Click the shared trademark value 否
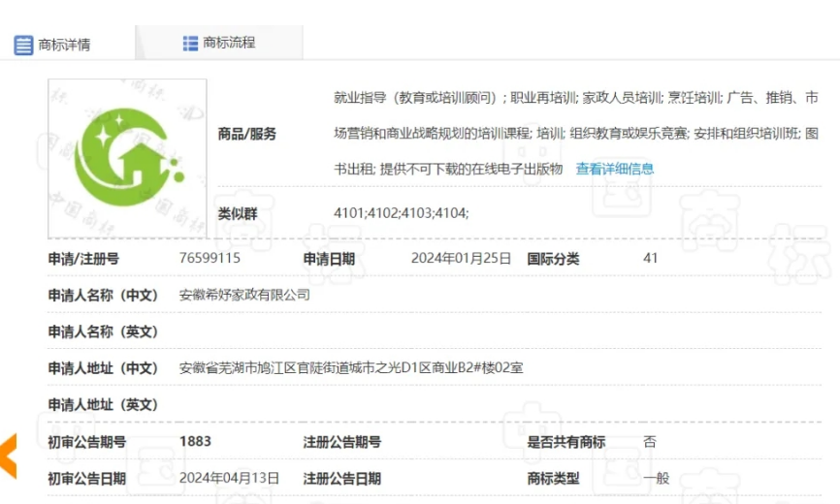The width and height of the screenshot is (840, 504). pyautogui.click(x=650, y=442)
